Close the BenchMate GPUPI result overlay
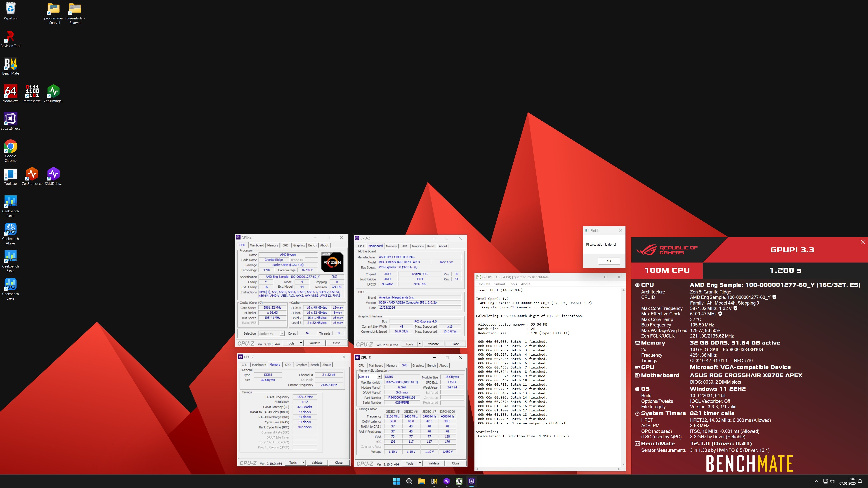This screenshot has height=488, width=868. [x=863, y=242]
